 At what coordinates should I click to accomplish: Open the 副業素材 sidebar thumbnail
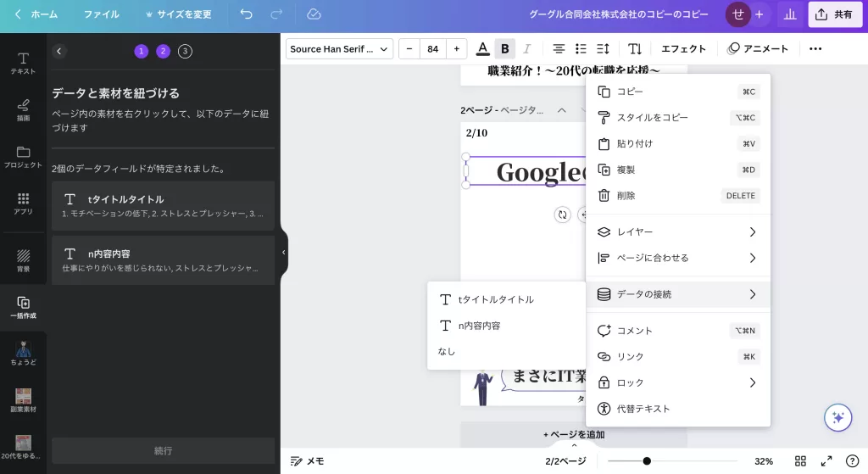point(23,400)
